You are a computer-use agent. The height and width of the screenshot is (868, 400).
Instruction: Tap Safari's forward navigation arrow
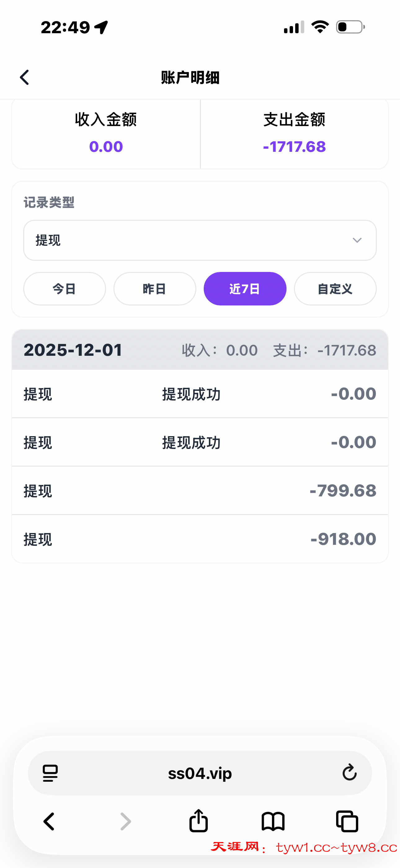126,821
